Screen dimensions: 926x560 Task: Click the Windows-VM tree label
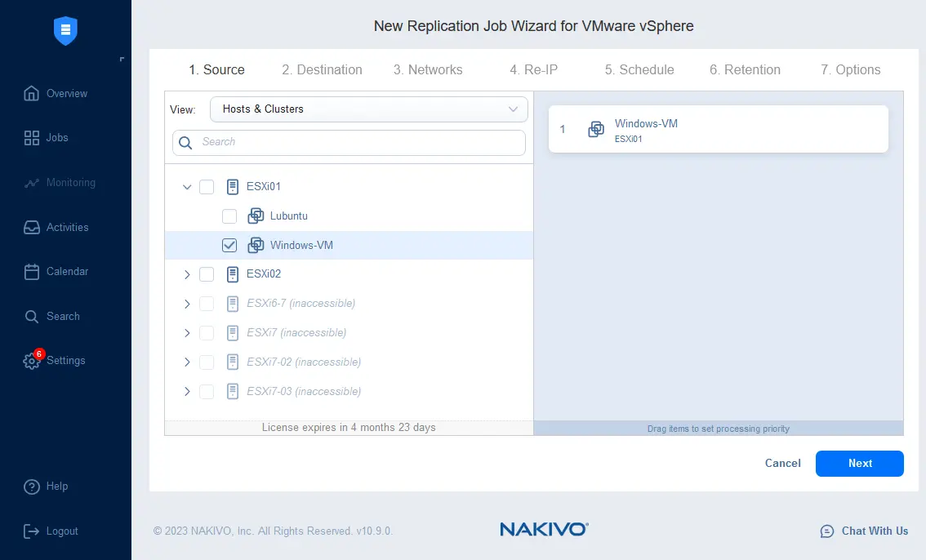(x=301, y=245)
